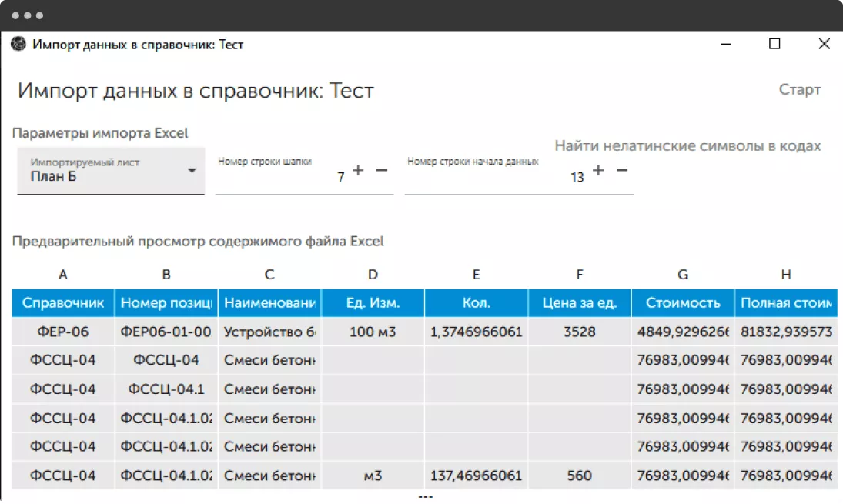Click the application icon in title bar
This screenshot has width=843, height=504.
click(18, 45)
